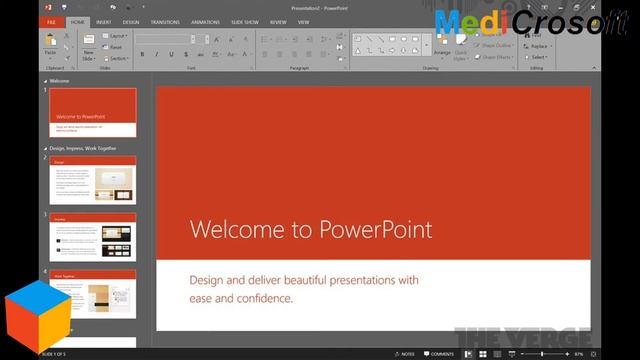Select the arrow right shape

tap(392, 51)
